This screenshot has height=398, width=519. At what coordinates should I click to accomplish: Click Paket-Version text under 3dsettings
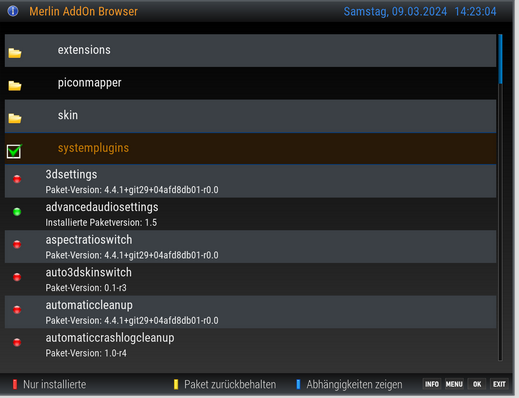[132, 190]
